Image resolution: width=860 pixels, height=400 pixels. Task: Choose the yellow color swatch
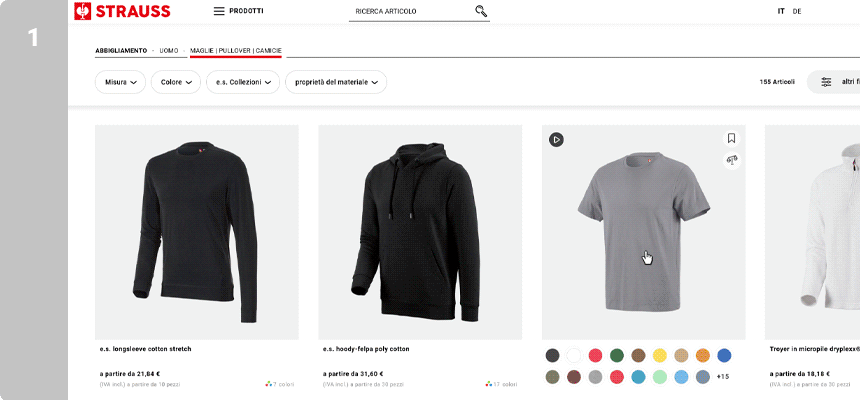tap(660, 355)
